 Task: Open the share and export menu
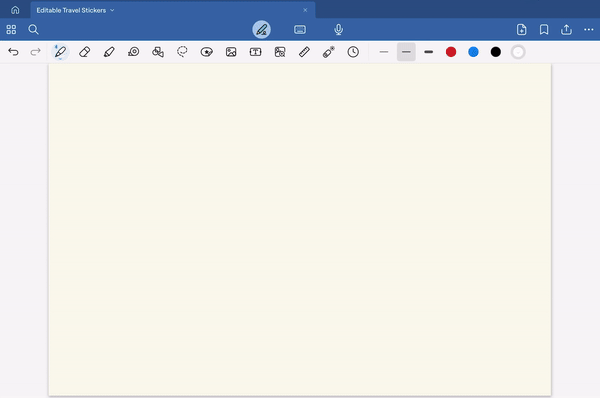point(566,29)
